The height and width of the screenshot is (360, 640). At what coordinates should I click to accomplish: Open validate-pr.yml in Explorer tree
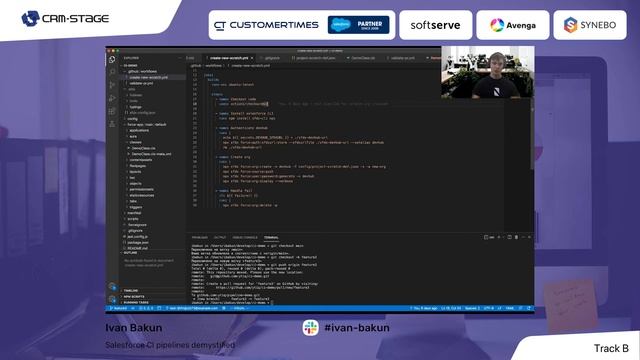point(141,83)
